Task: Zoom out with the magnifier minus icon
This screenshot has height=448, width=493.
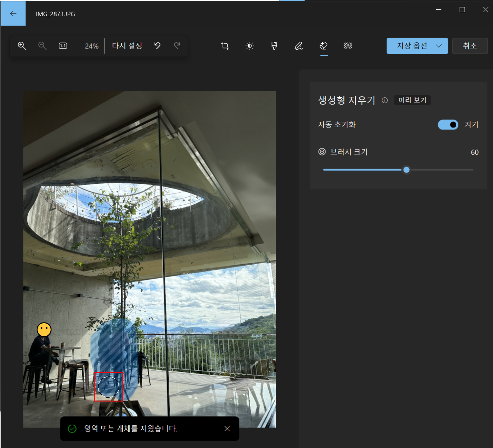Action: (x=42, y=46)
